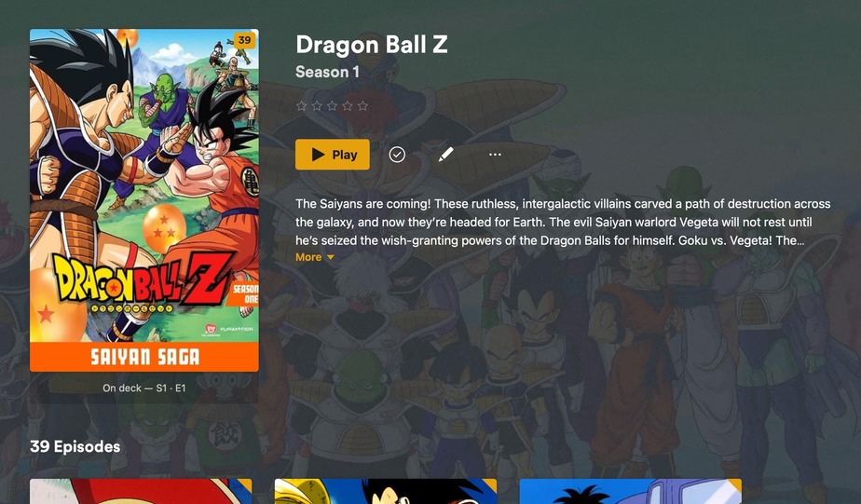Rate the season one star
This screenshot has width=861, height=504.
coord(302,106)
